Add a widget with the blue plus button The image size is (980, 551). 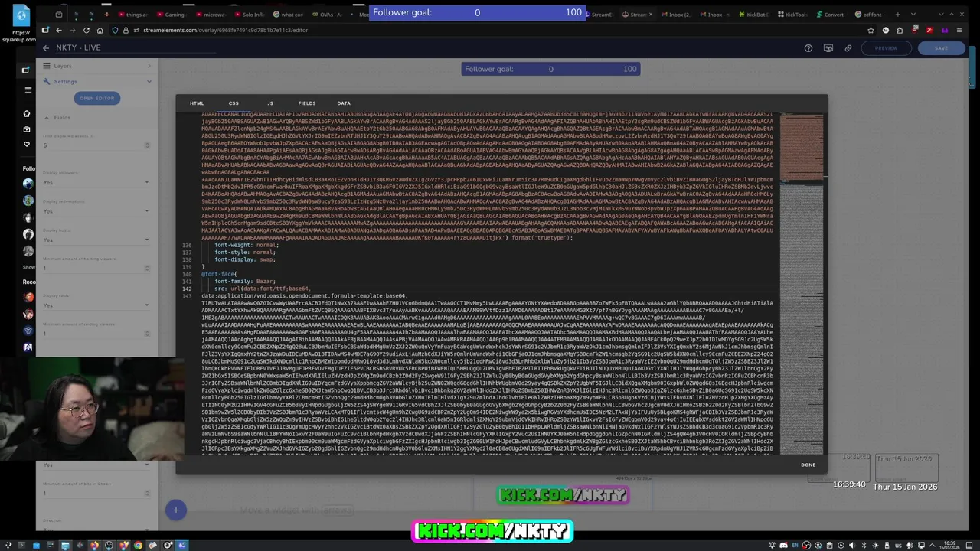click(x=175, y=510)
